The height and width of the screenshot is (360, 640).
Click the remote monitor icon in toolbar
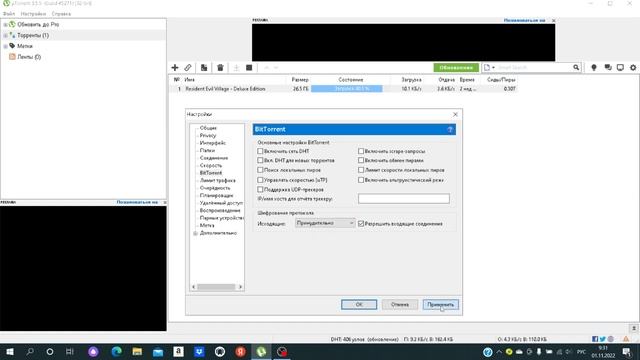click(620, 67)
